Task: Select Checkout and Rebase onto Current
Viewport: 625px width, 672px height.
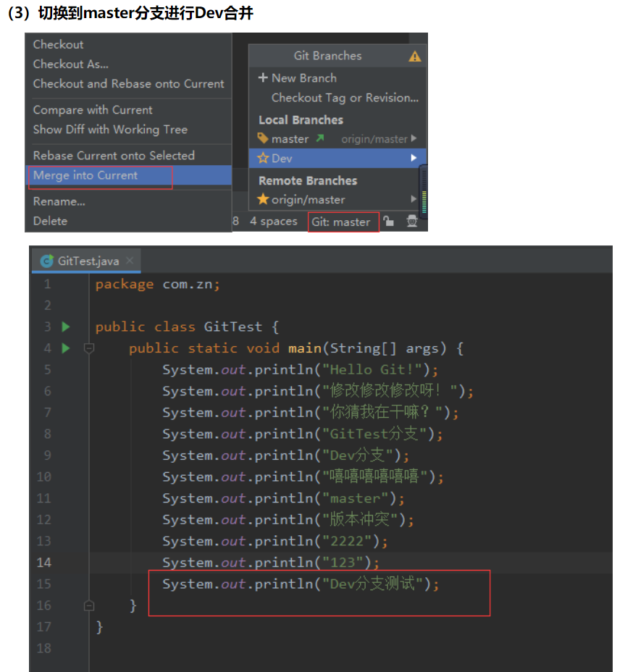Action: pyautogui.click(x=129, y=83)
